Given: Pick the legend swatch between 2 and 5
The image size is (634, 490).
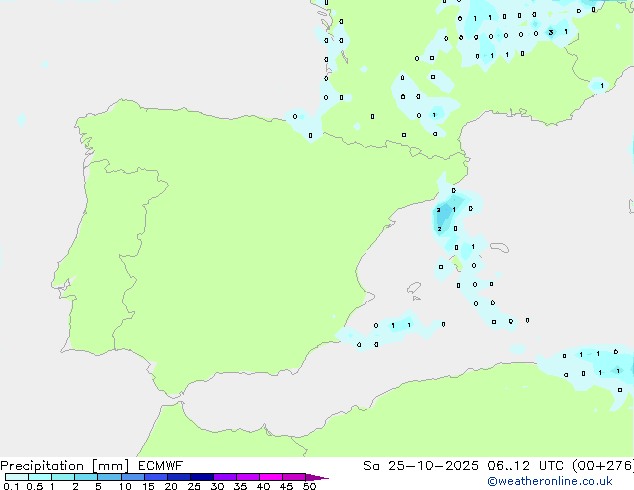Looking at the screenshot, I should [x=87, y=477].
